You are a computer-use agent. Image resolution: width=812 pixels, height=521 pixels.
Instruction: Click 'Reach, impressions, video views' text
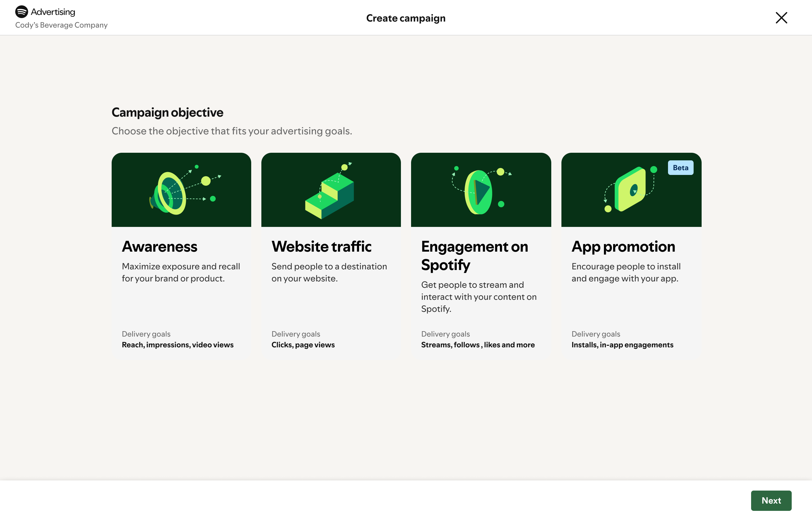pyautogui.click(x=178, y=345)
